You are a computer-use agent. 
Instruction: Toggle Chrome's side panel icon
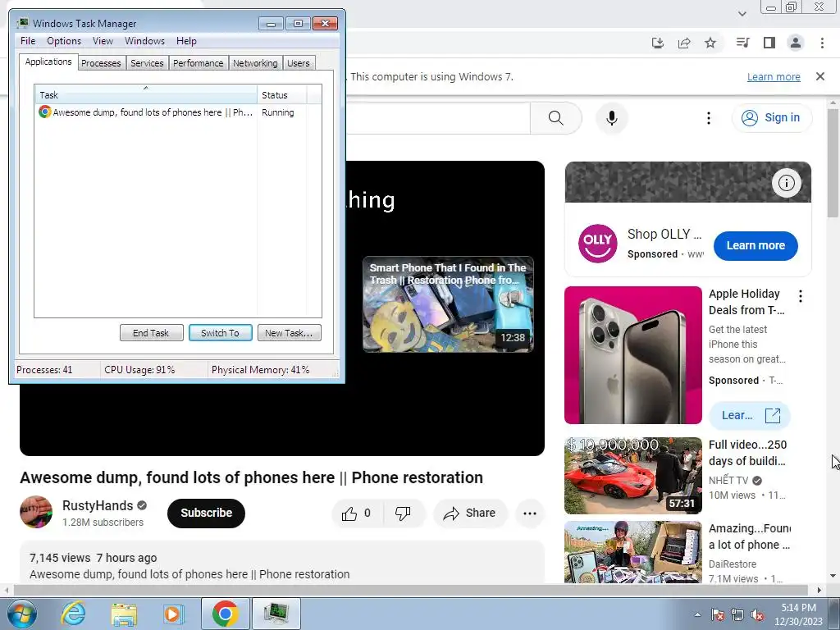coord(769,43)
